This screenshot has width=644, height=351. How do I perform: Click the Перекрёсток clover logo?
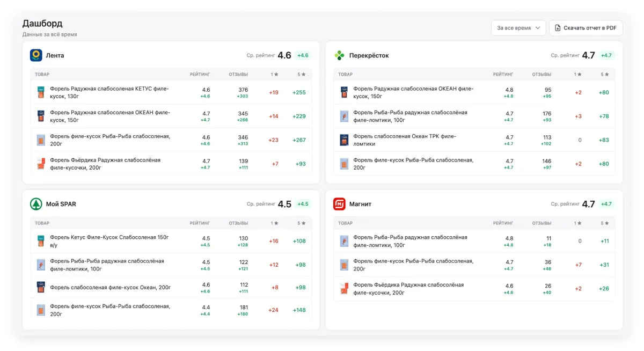pos(339,55)
